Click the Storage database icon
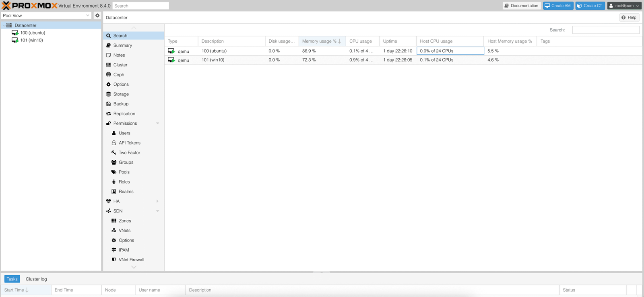The height and width of the screenshot is (297, 644). pyautogui.click(x=109, y=94)
